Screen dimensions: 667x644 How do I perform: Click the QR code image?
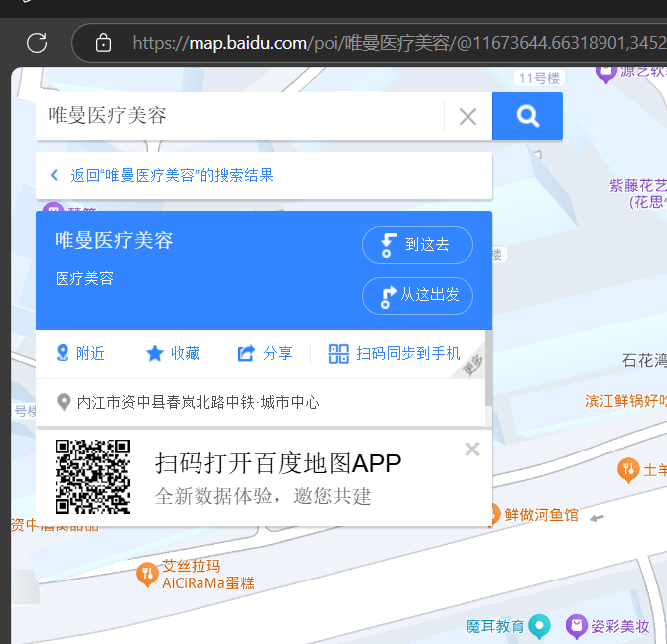[92, 476]
